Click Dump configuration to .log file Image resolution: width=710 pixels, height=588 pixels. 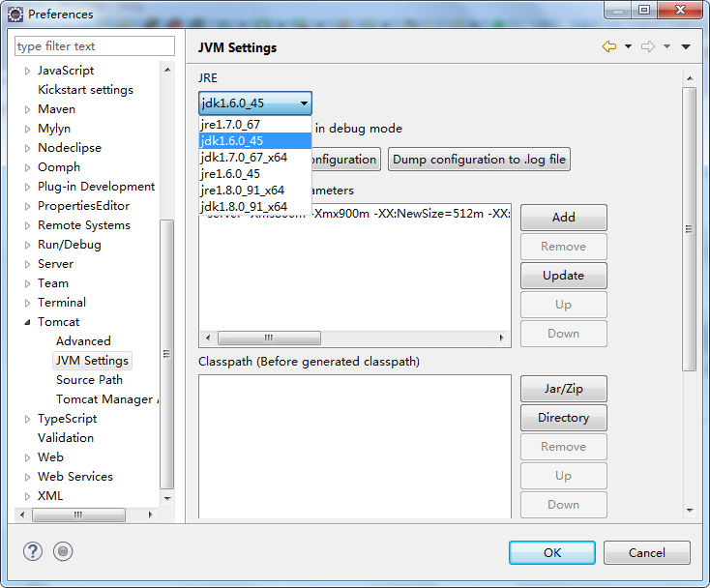[x=479, y=160]
